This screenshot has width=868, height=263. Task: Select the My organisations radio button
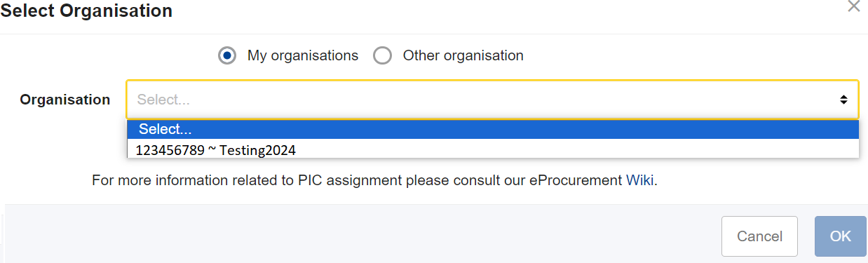(x=226, y=55)
